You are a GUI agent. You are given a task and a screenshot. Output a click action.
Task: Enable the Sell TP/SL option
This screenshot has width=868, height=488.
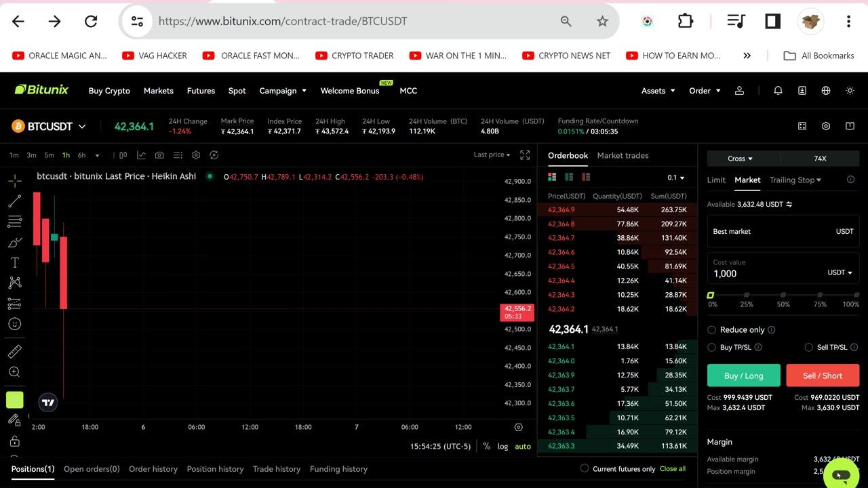point(808,347)
